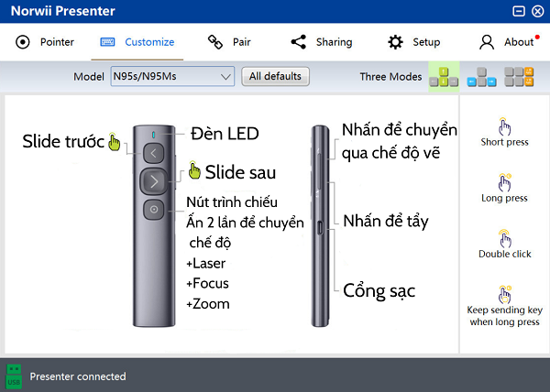Image resolution: width=550 pixels, height=392 pixels.
Task: Select the green up/down keys mode
Action: pos(444,77)
